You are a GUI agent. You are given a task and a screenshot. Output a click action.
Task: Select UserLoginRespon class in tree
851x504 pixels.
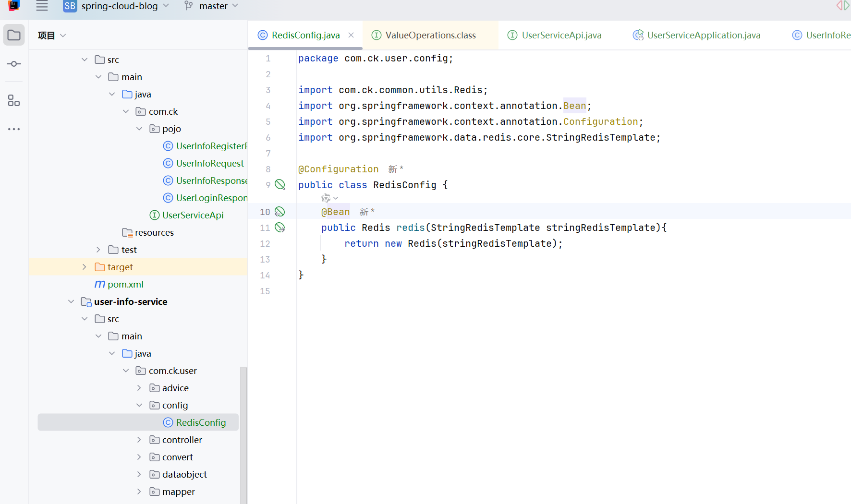[x=206, y=198]
